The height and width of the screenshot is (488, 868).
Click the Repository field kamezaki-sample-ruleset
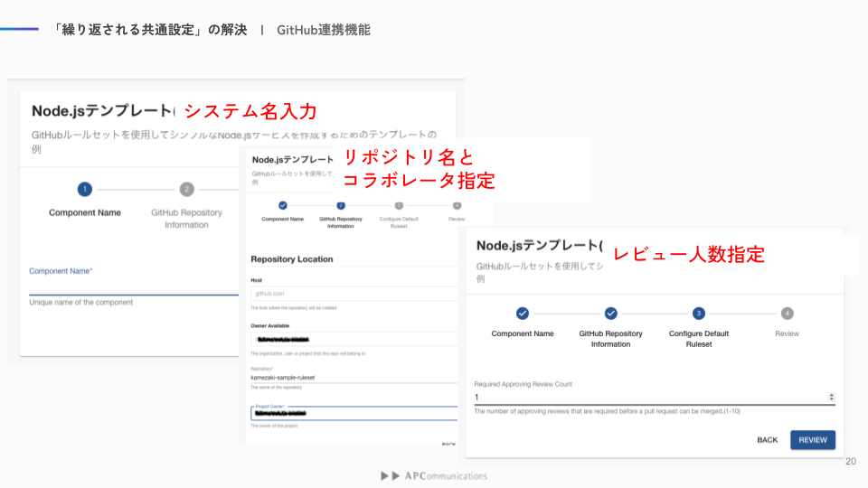(x=354, y=378)
